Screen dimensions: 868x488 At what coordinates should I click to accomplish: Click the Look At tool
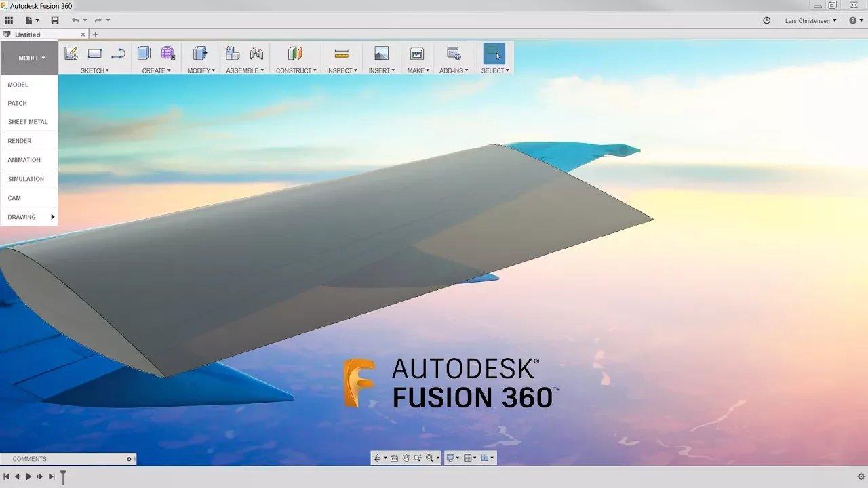tap(394, 458)
